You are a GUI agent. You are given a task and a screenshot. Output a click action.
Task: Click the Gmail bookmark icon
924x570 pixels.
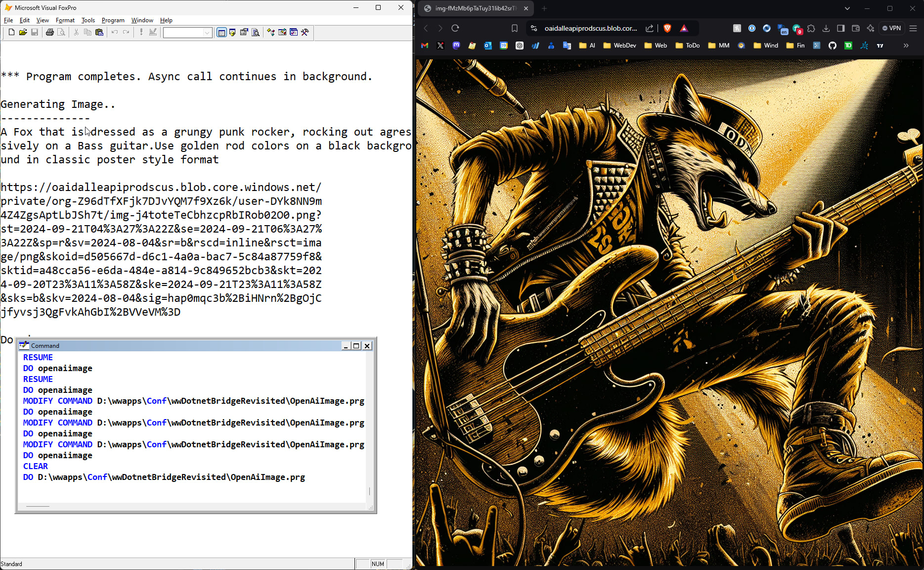pos(425,46)
